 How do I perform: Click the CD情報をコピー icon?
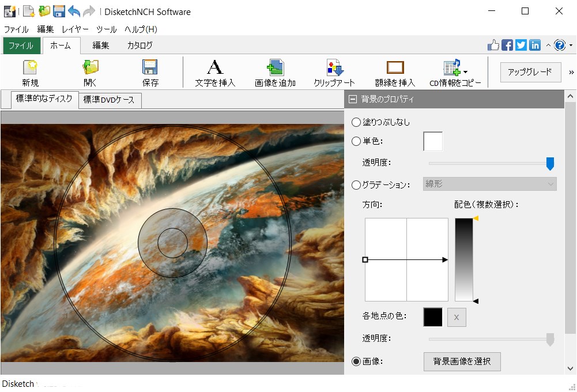coord(452,67)
